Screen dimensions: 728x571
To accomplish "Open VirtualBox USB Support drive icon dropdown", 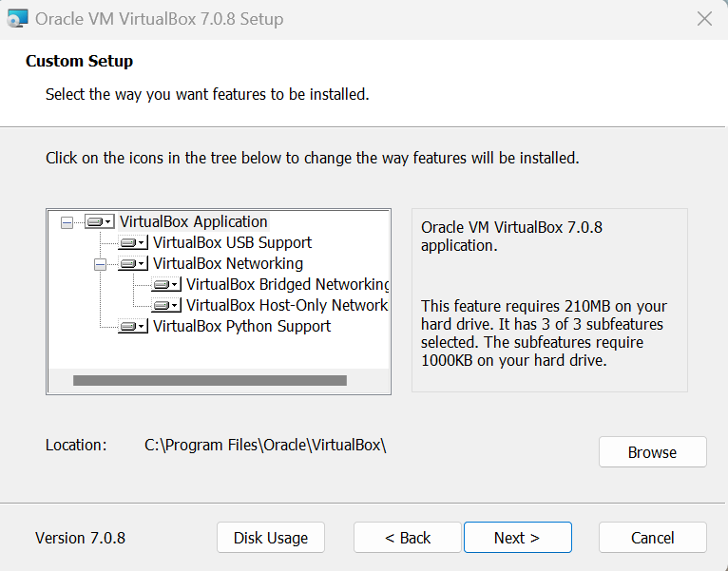I will click(x=133, y=243).
